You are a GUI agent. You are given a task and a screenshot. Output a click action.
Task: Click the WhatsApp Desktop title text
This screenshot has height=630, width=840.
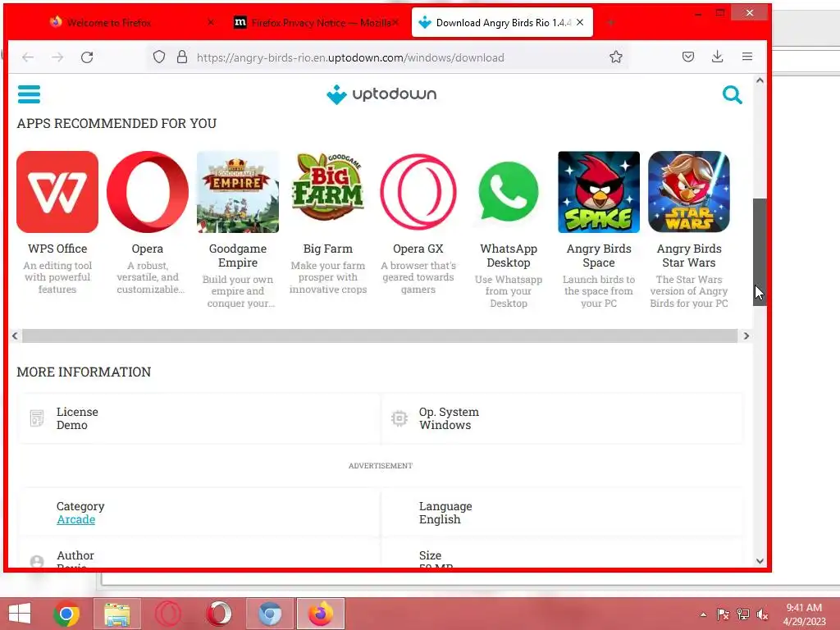509,256
